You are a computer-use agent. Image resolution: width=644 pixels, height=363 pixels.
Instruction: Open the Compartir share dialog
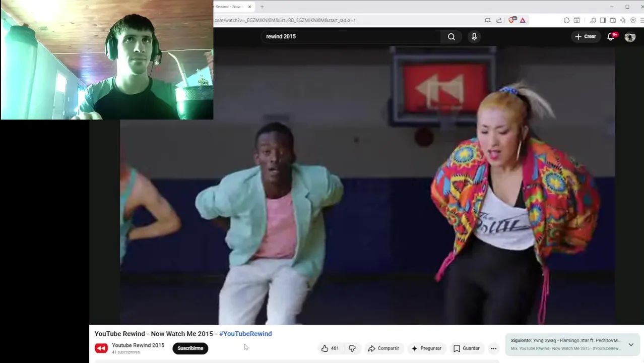[383, 348]
